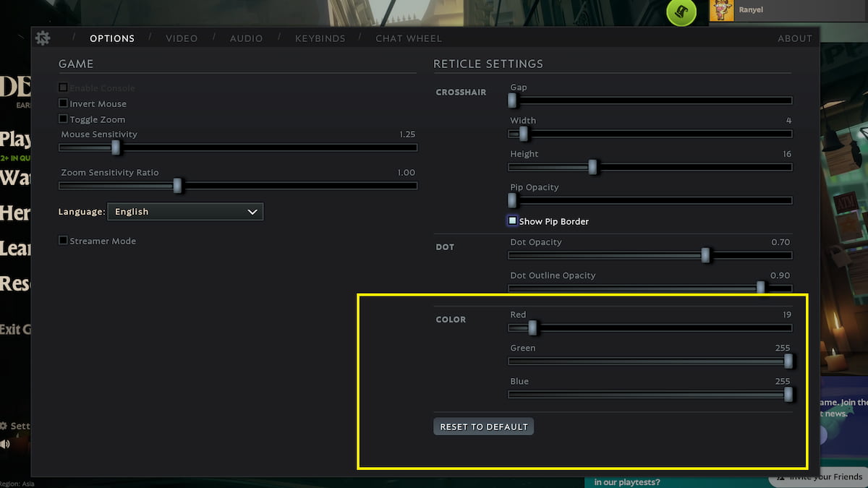Click the Zoom Sensitivity Ratio slider handle
This screenshot has height=488, width=868.
[x=177, y=186]
